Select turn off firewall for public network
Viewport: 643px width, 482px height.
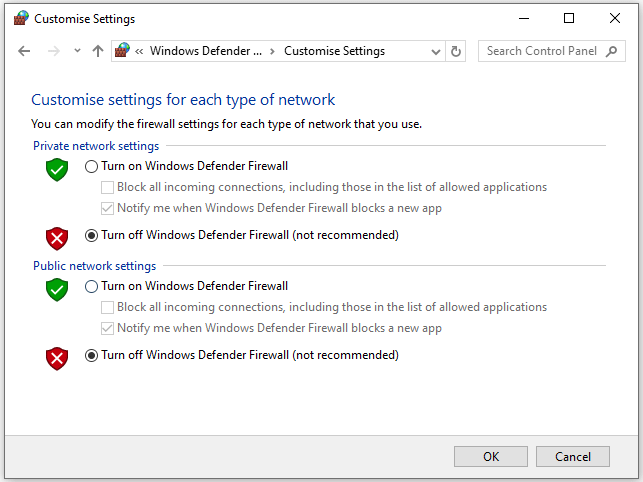(92, 355)
